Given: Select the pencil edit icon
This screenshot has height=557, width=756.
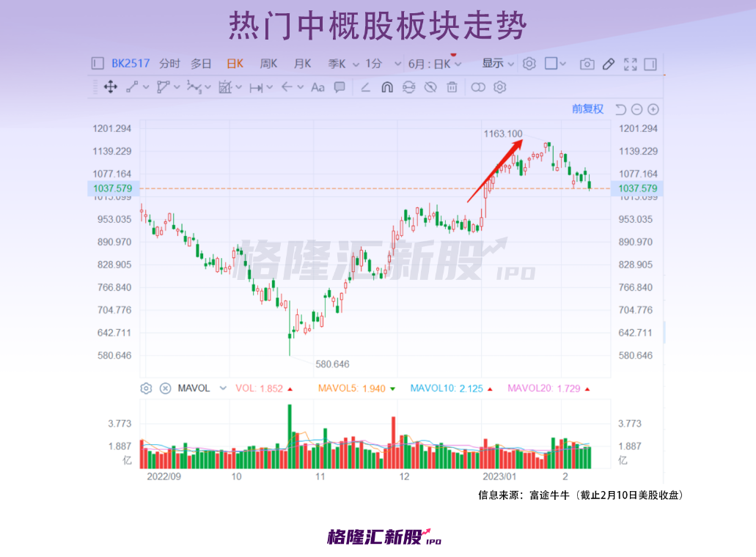Looking at the screenshot, I should (609, 64).
